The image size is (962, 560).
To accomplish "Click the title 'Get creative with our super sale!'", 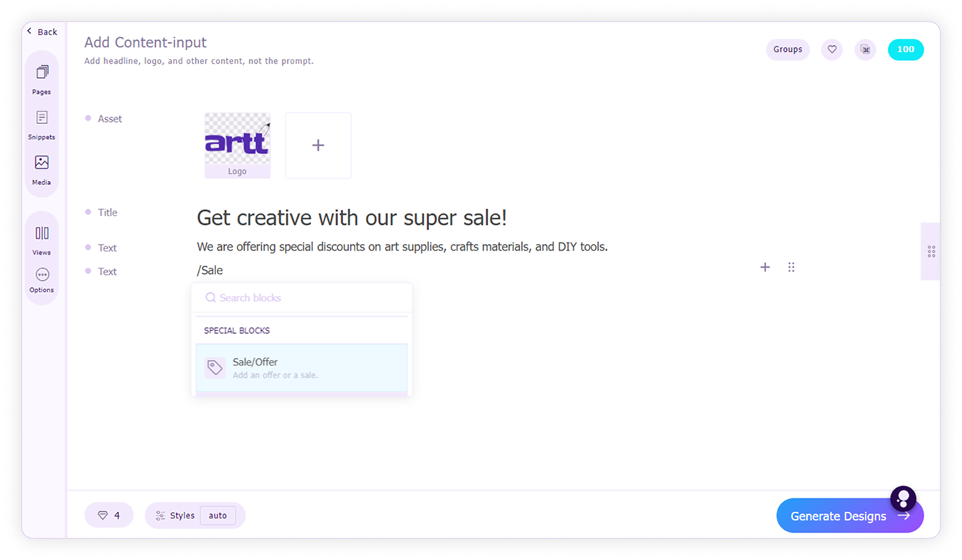I will tap(352, 218).
